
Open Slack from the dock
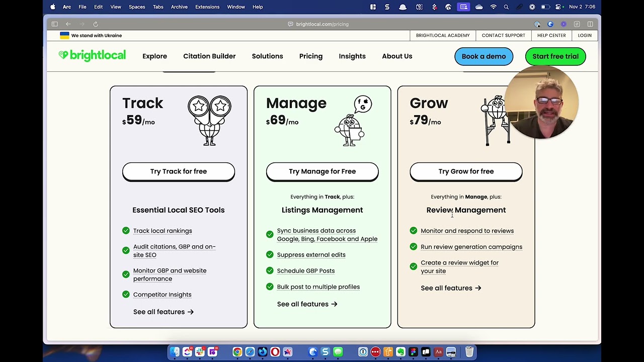pyautogui.click(x=200, y=352)
